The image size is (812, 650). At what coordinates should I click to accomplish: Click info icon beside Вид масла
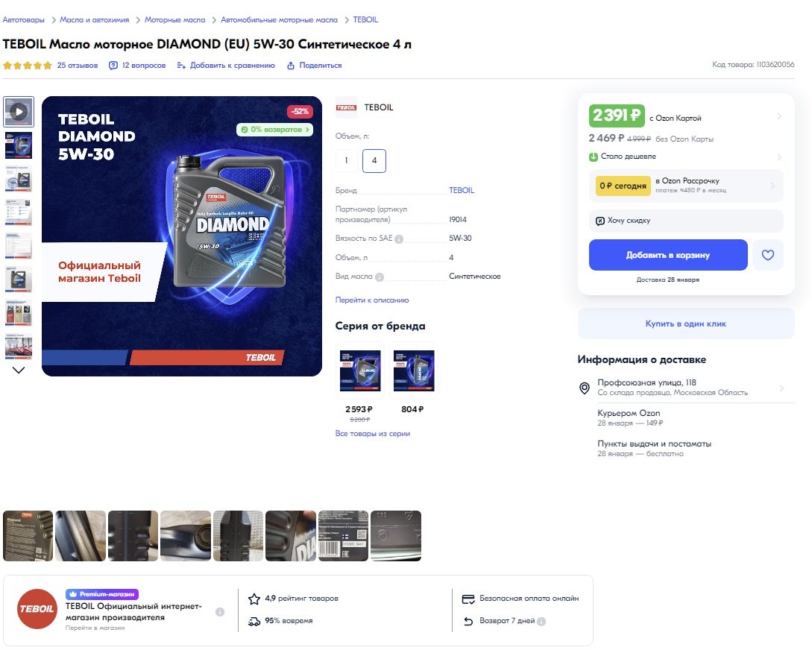pos(379,277)
